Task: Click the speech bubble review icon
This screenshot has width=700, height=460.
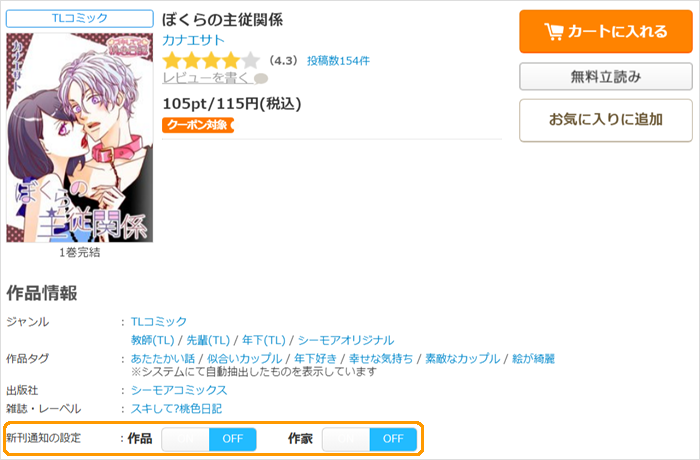Action: click(x=261, y=79)
